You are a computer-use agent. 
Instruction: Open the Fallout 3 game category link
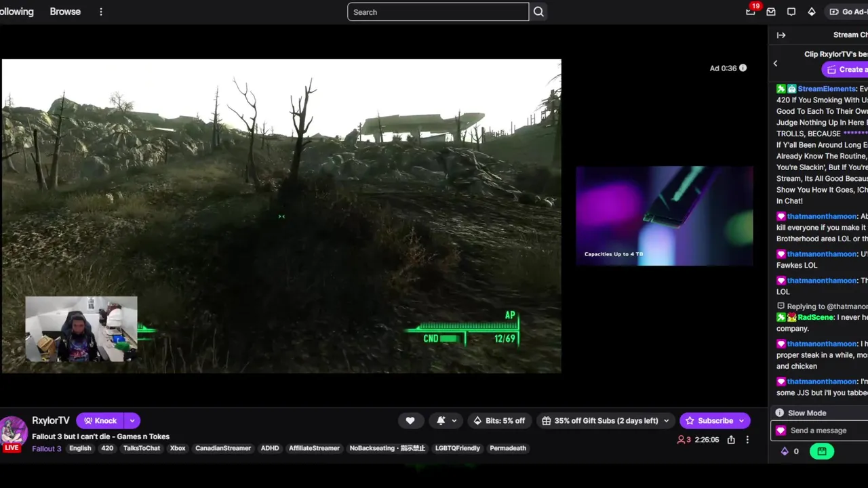(x=47, y=448)
